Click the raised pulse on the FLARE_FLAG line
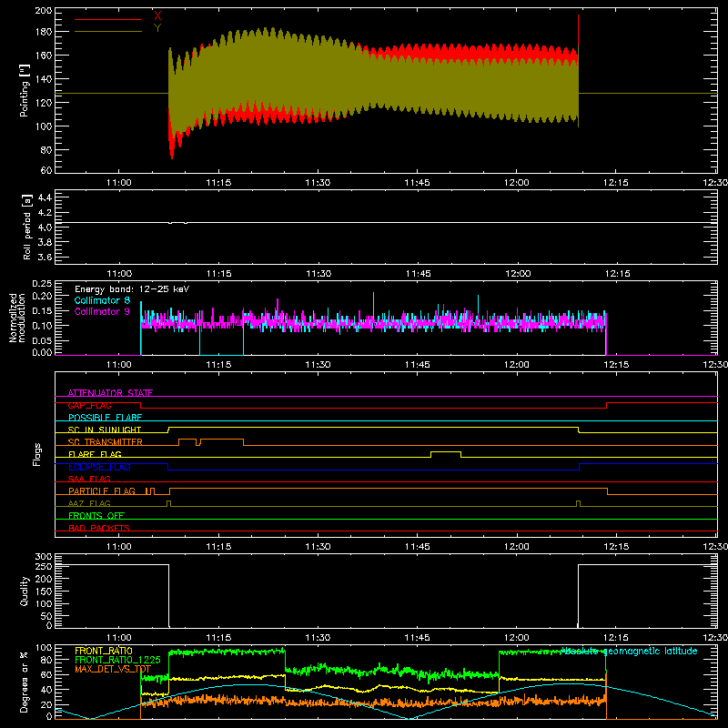 point(446,452)
